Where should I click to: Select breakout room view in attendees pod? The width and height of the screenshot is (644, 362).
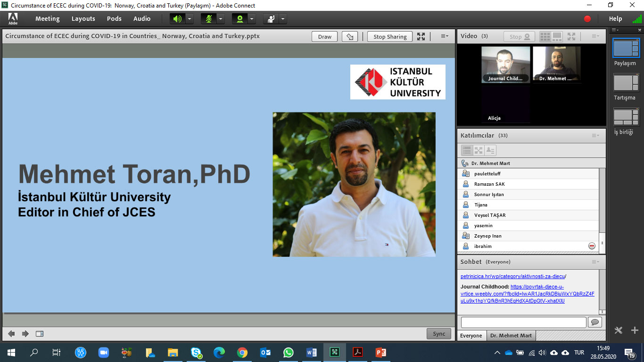pos(479,150)
